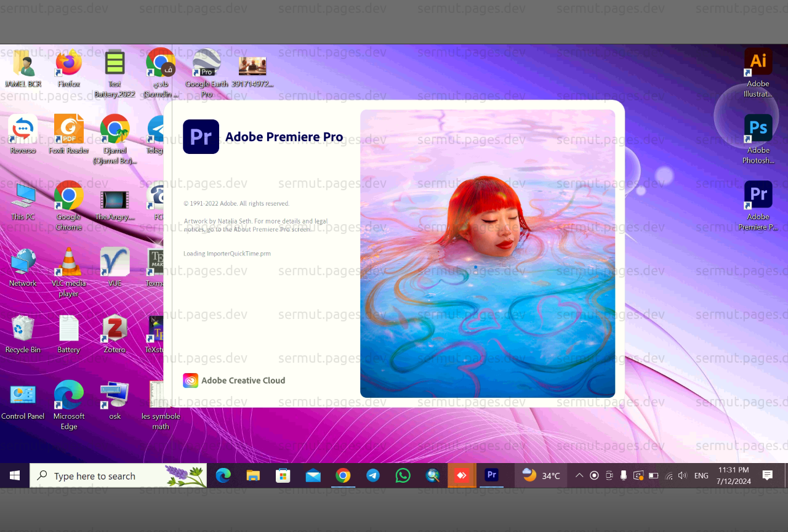Open the notification center
The image size is (788, 532).
pos(766,475)
